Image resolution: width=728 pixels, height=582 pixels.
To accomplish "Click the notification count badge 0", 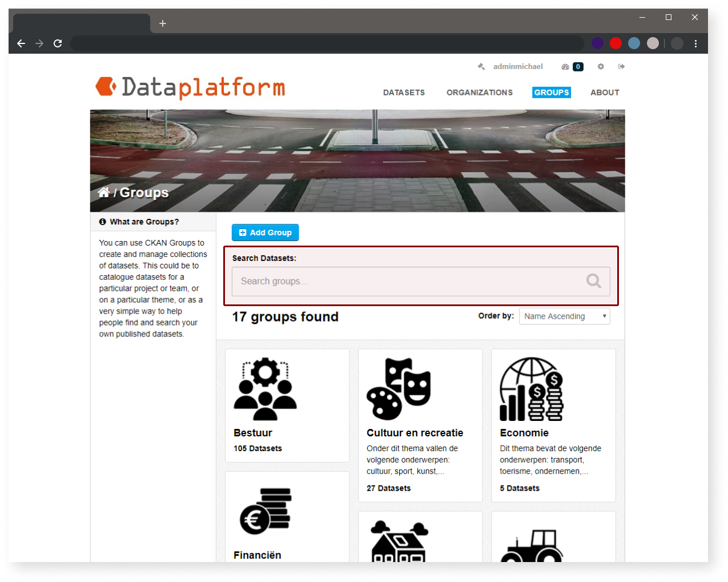I will point(578,67).
